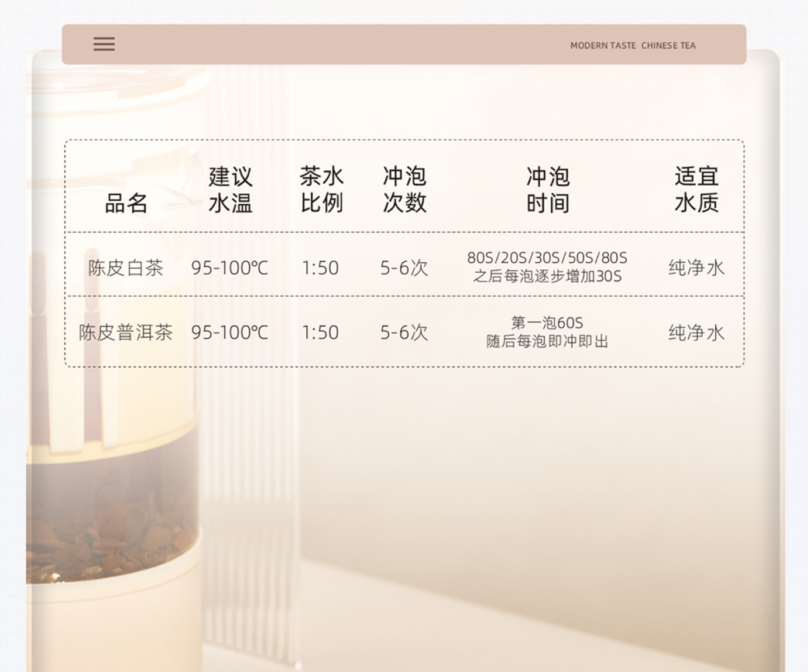Select the 陈皮普洱茶 product name
The image size is (810, 672).
coord(126,332)
